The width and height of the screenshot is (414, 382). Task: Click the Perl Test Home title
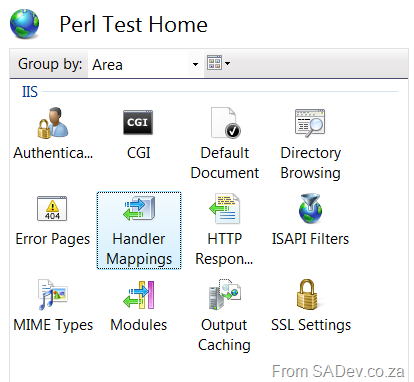pyautogui.click(x=134, y=25)
